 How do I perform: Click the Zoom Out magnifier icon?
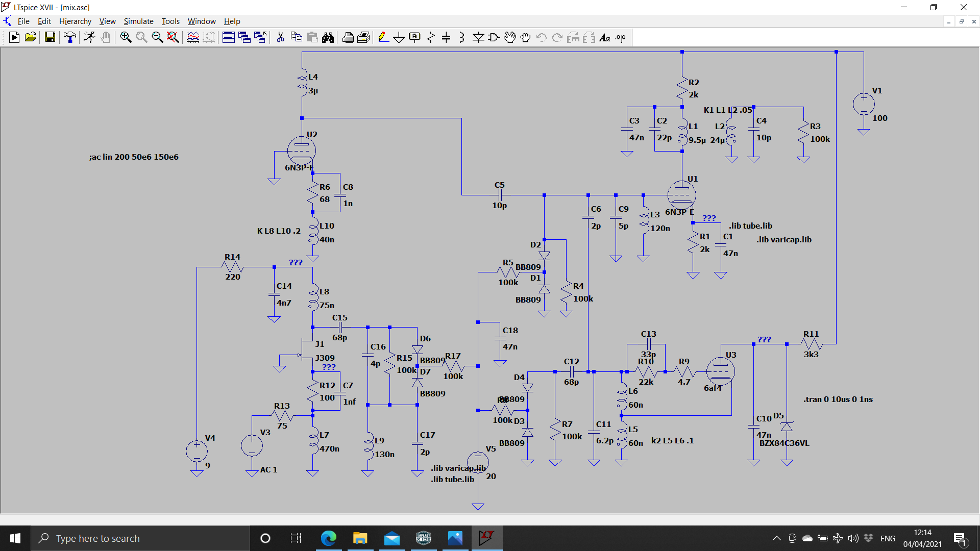point(157,37)
